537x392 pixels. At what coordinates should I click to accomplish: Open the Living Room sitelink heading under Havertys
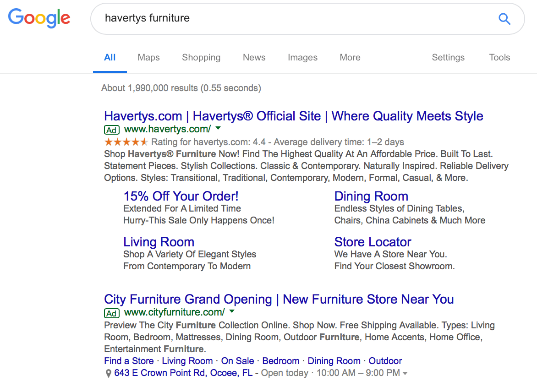(x=159, y=242)
